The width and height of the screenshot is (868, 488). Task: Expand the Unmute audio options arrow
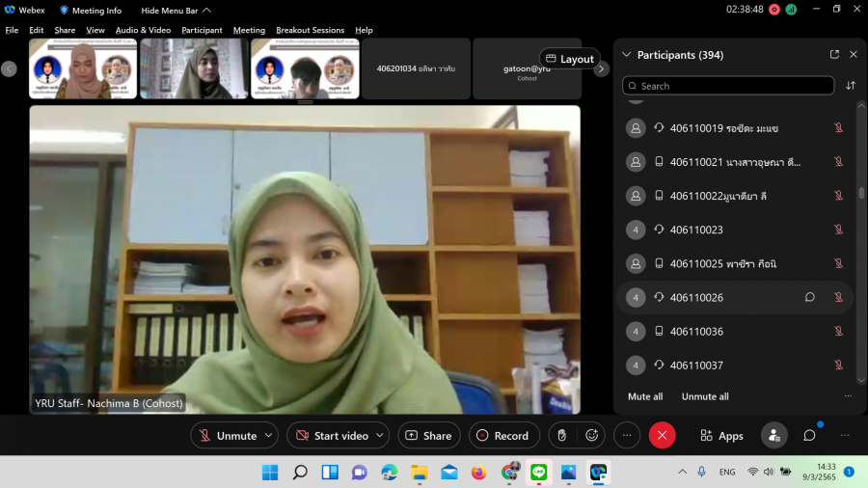click(x=269, y=435)
